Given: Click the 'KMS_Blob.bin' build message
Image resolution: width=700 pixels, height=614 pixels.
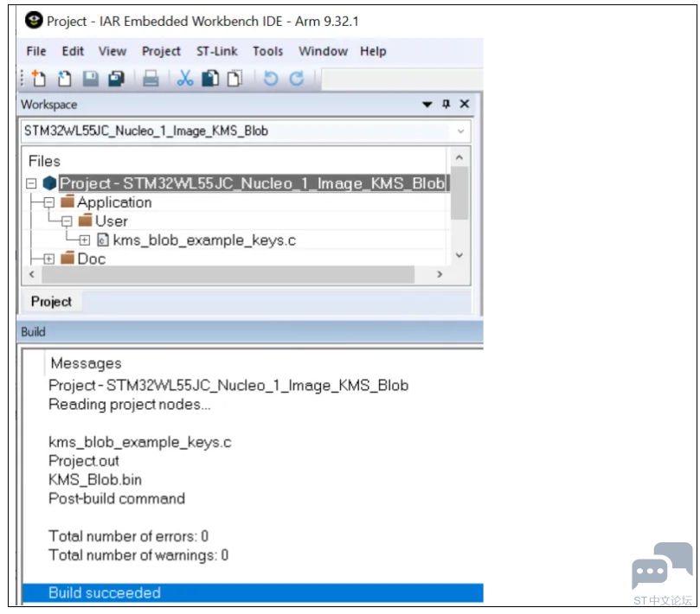Looking at the screenshot, I should (x=95, y=480).
